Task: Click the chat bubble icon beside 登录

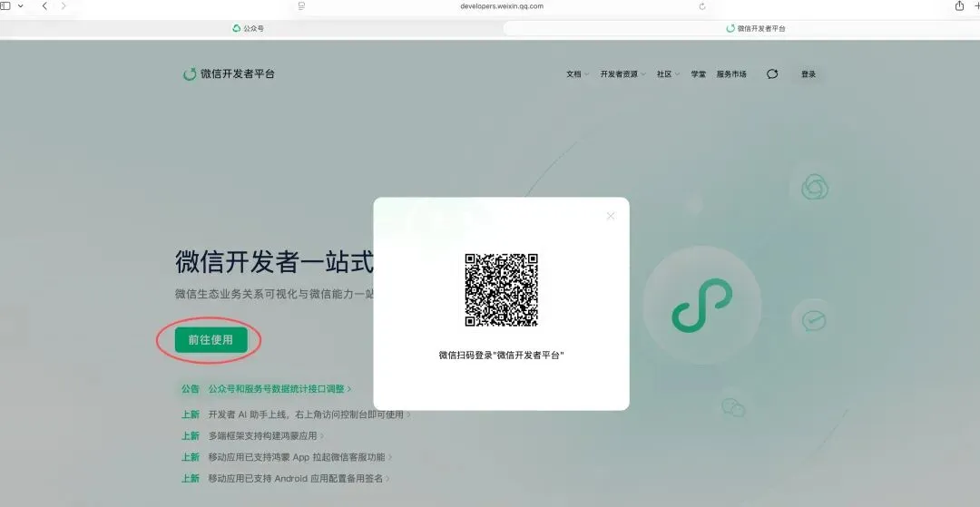Action: 772,74
